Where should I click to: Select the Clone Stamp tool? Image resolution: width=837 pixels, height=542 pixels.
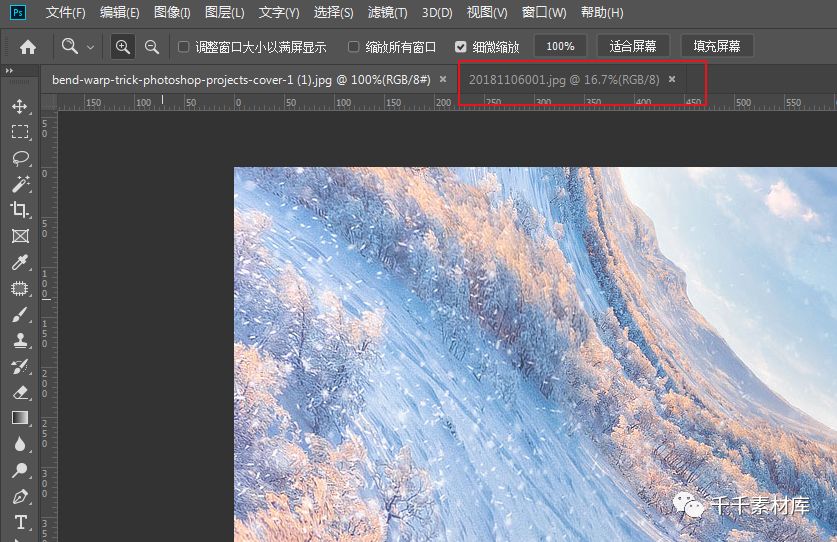pyautogui.click(x=20, y=340)
